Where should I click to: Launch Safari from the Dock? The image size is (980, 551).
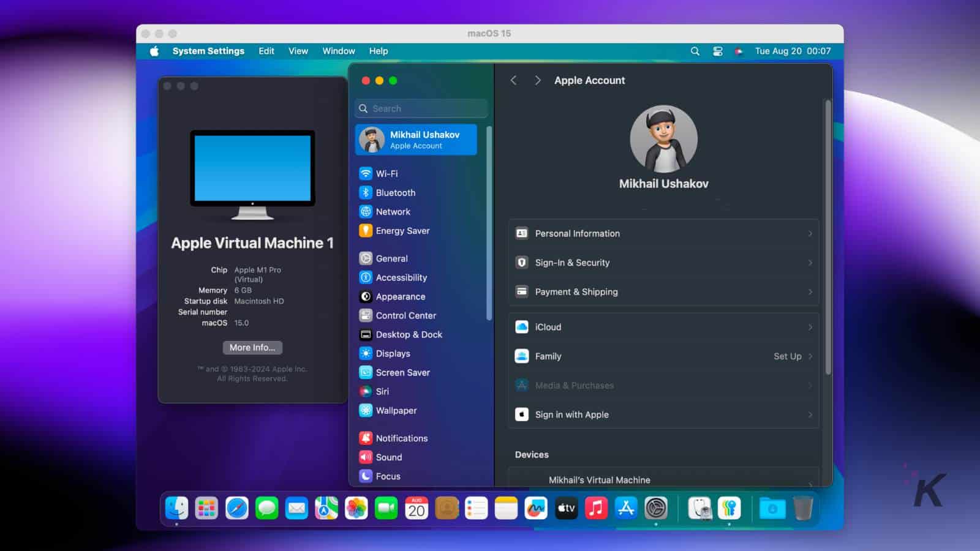[x=237, y=508]
